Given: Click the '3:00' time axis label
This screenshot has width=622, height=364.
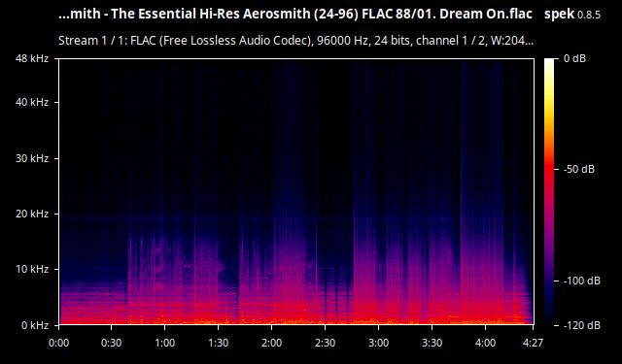Looking at the screenshot, I should coord(378,343).
